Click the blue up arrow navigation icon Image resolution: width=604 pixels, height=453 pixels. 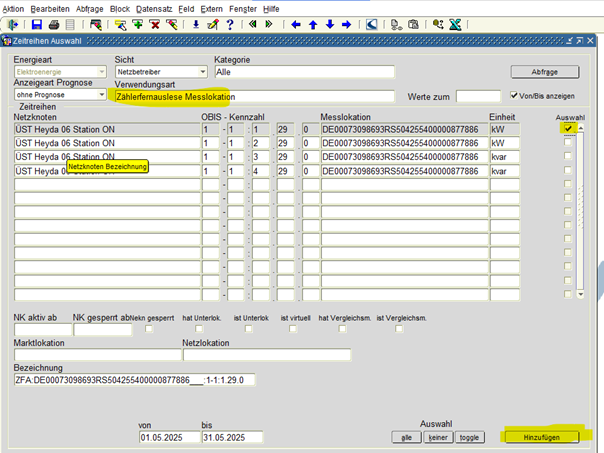pos(312,24)
